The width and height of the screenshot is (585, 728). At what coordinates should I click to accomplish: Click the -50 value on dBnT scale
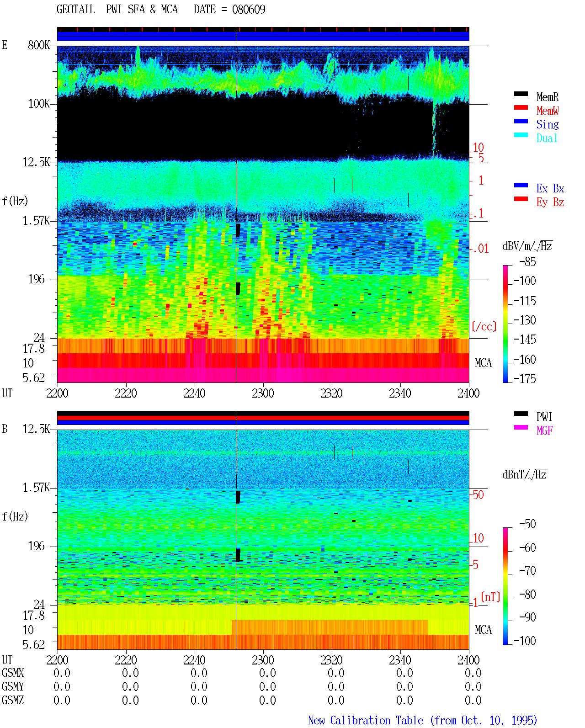coord(527,524)
